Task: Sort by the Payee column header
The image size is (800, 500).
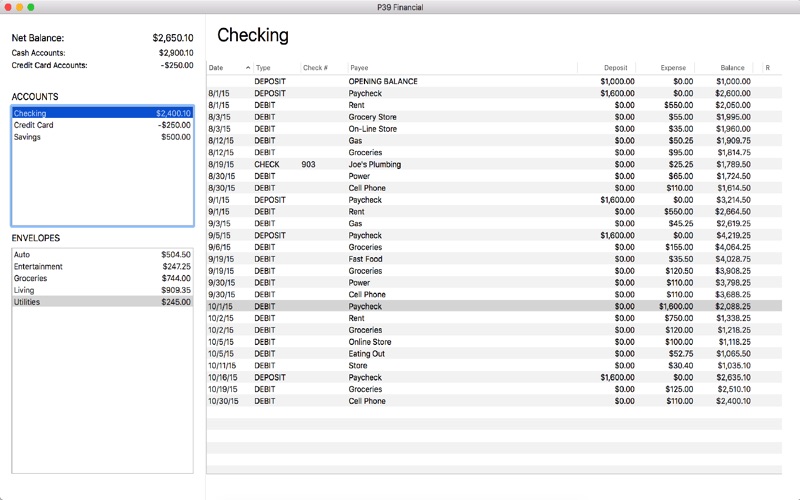Action: (460, 68)
